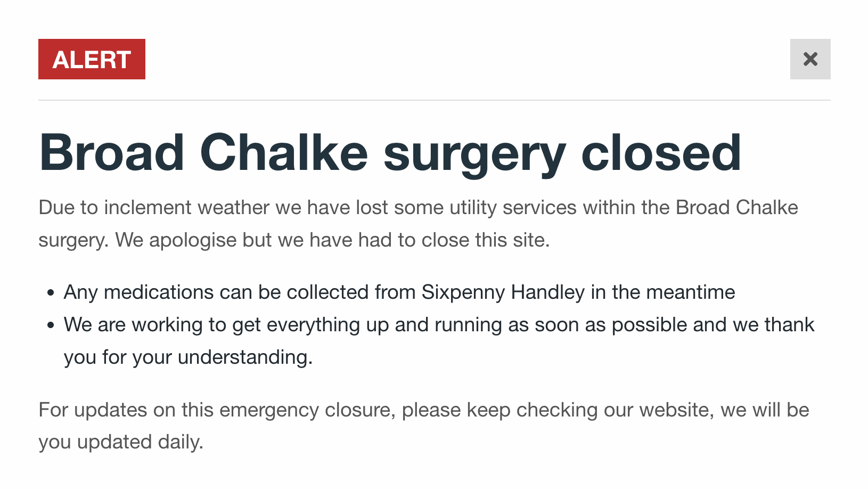The height and width of the screenshot is (490, 868).
Task: Click the bullet dot before "Any medications"
Action: (x=51, y=292)
